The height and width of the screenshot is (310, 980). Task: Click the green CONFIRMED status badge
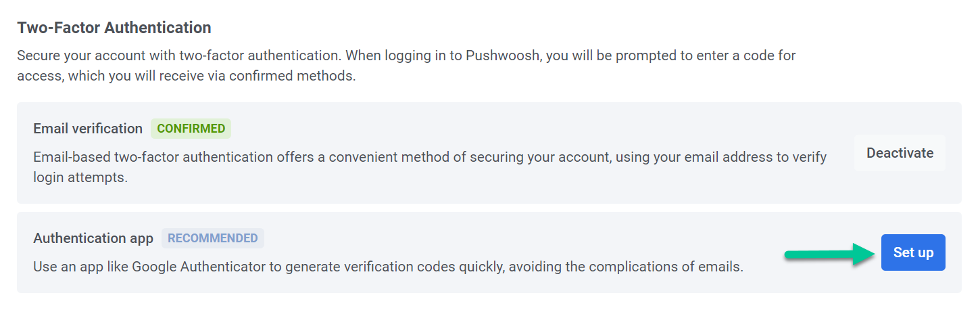[x=191, y=129]
